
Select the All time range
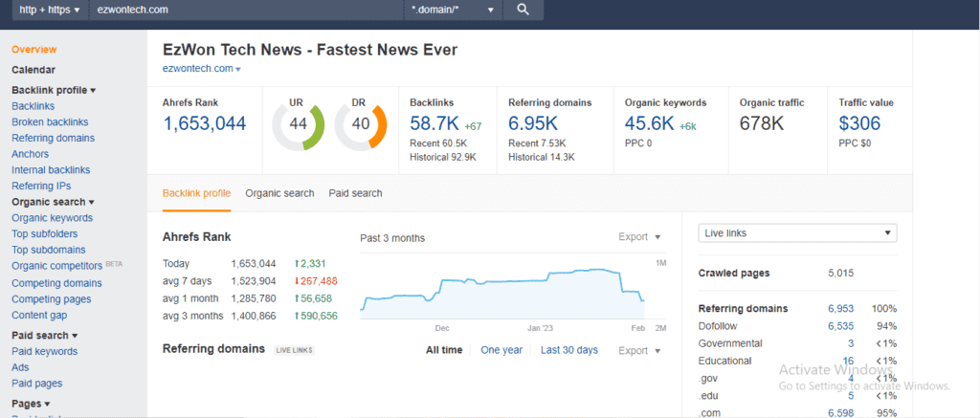pyautogui.click(x=444, y=350)
